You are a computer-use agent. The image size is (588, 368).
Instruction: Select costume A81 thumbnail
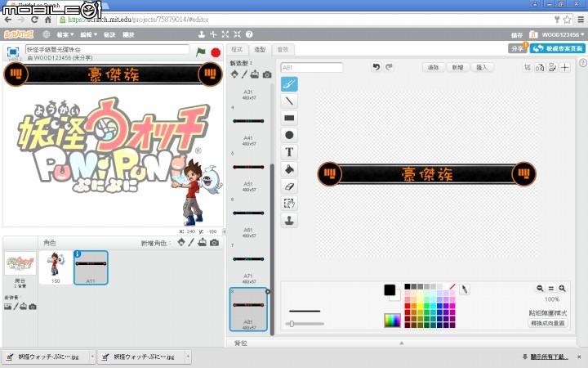248,309
